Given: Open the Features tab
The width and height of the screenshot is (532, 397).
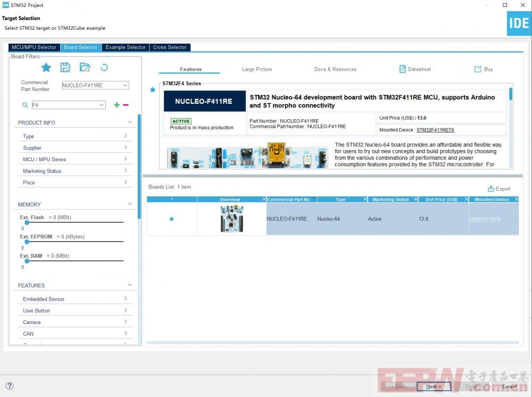Looking at the screenshot, I should point(190,69).
